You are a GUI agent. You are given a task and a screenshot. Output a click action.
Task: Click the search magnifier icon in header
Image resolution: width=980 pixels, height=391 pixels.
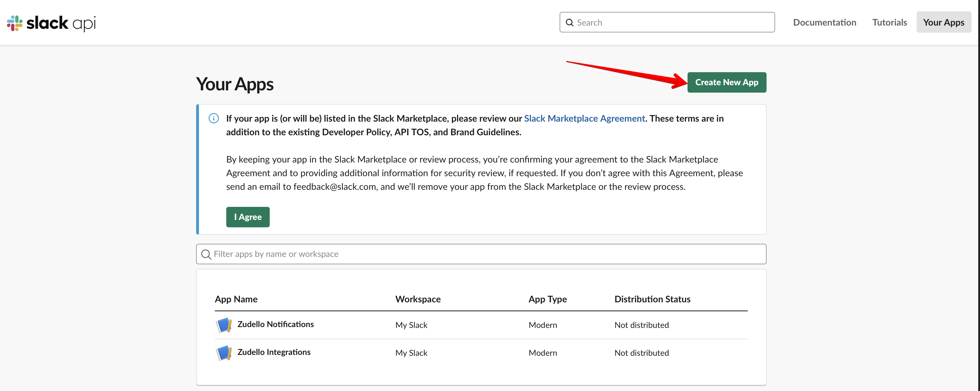[570, 22]
